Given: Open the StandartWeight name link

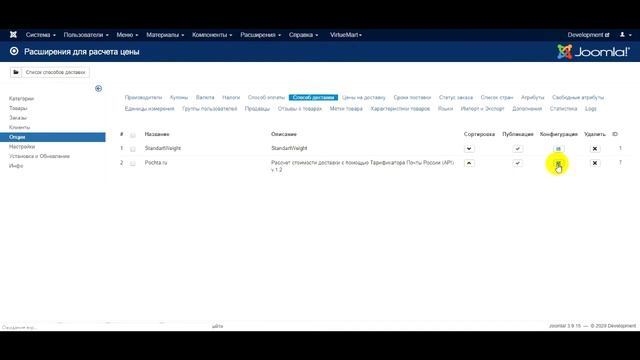Looking at the screenshot, I should pyautogui.click(x=163, y=148).
